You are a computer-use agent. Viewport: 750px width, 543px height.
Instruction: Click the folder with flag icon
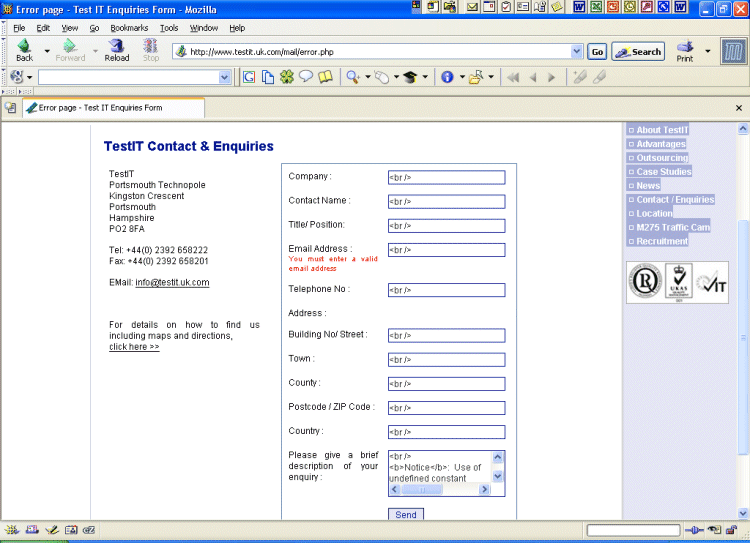(x=476, y=77)
